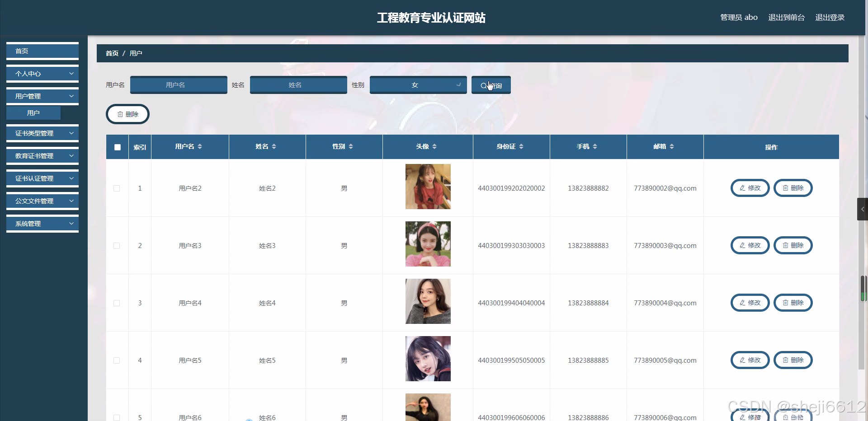Click the 索引 column header
868x421 pixels.
click(140, 147)
